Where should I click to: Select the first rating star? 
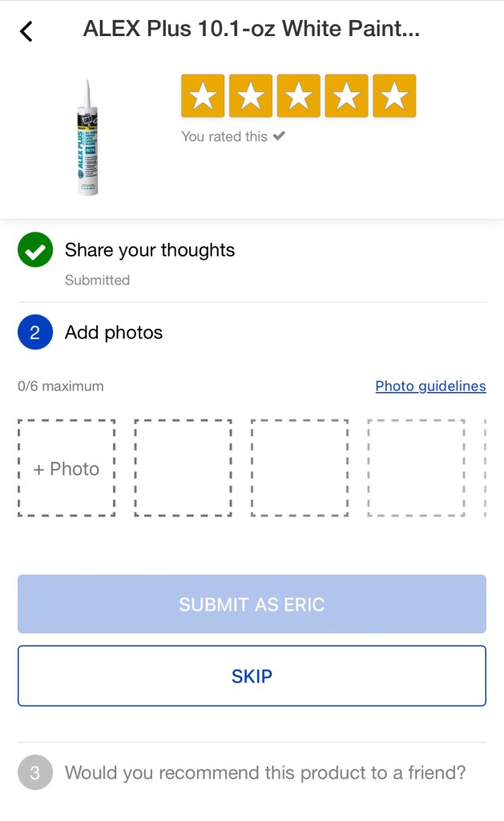point(203,96)
